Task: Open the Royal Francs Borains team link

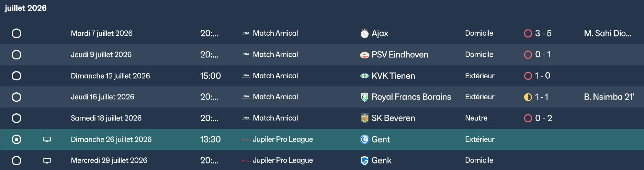Action: coord(411,97)
